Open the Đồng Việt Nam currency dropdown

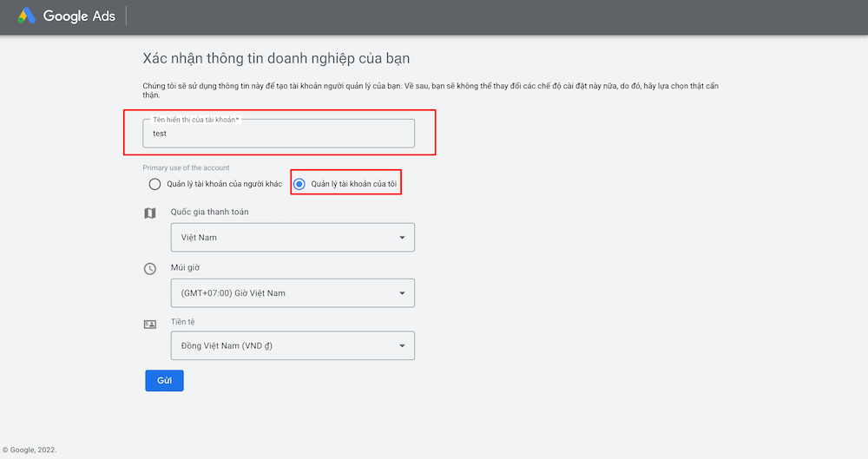pyautogui.click(x=293, y=346)
